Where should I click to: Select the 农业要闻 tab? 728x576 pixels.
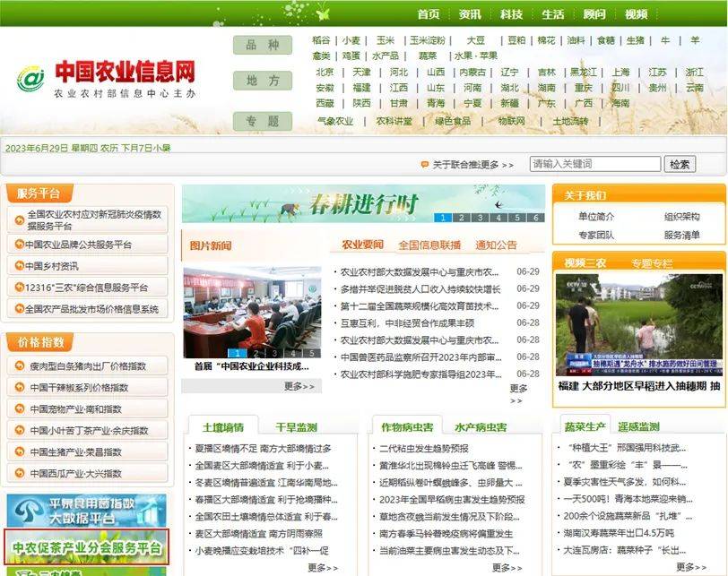362,245
